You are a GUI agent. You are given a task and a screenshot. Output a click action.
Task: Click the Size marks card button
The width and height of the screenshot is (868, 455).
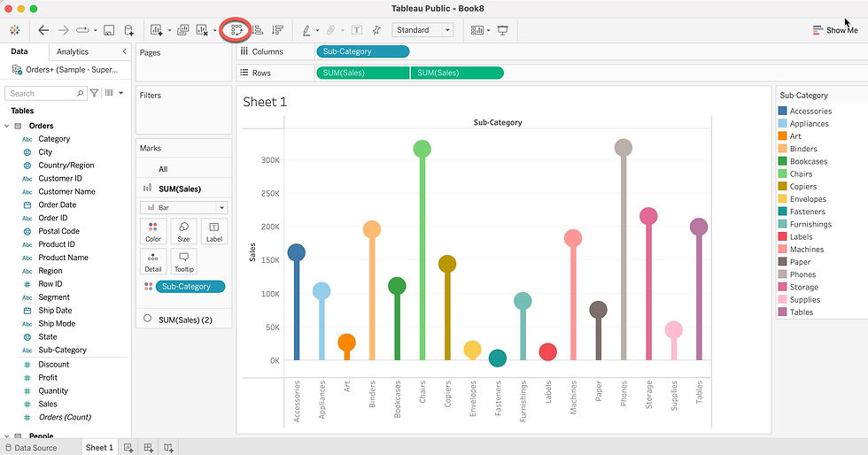(184, 231)
